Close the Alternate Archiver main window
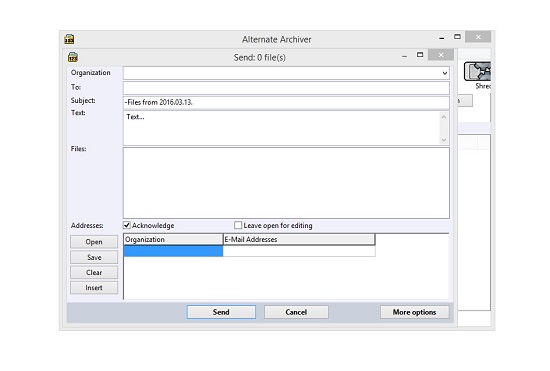This screenshot has width=550, height=371. click(478, 36)
